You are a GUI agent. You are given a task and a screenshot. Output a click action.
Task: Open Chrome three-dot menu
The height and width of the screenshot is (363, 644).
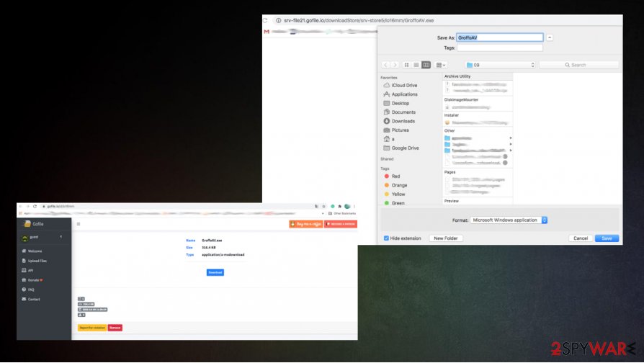(354, 206)
